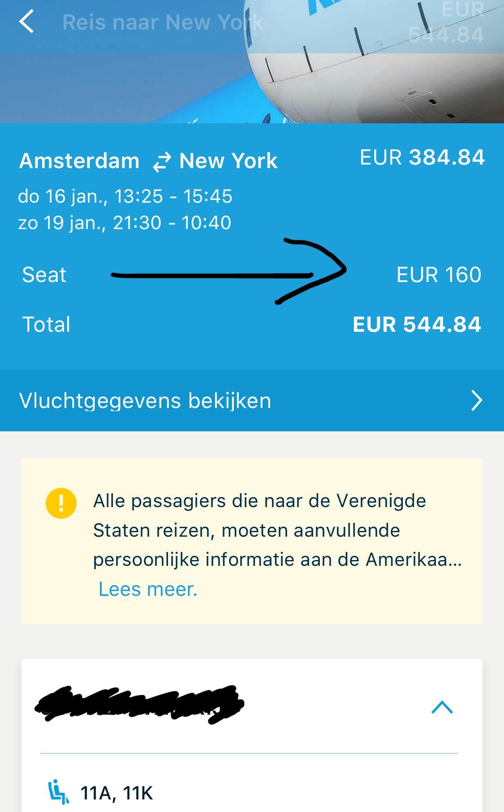Screen dimensions: 504x812
Task: Open Vluchtgegevens bekijken right chevron
Action: 477,400
